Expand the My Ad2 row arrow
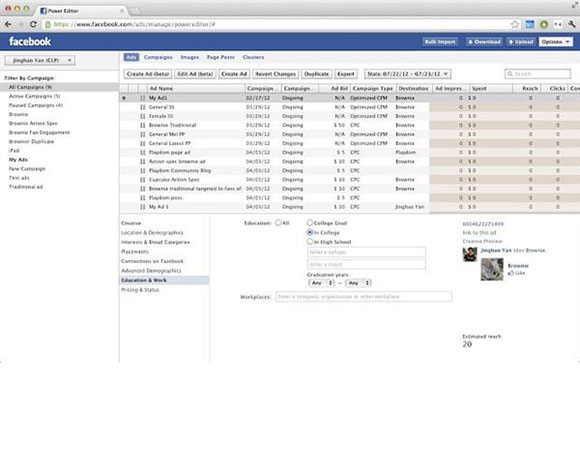This screenshot has height=470, width=580. [x=124, y=98]
